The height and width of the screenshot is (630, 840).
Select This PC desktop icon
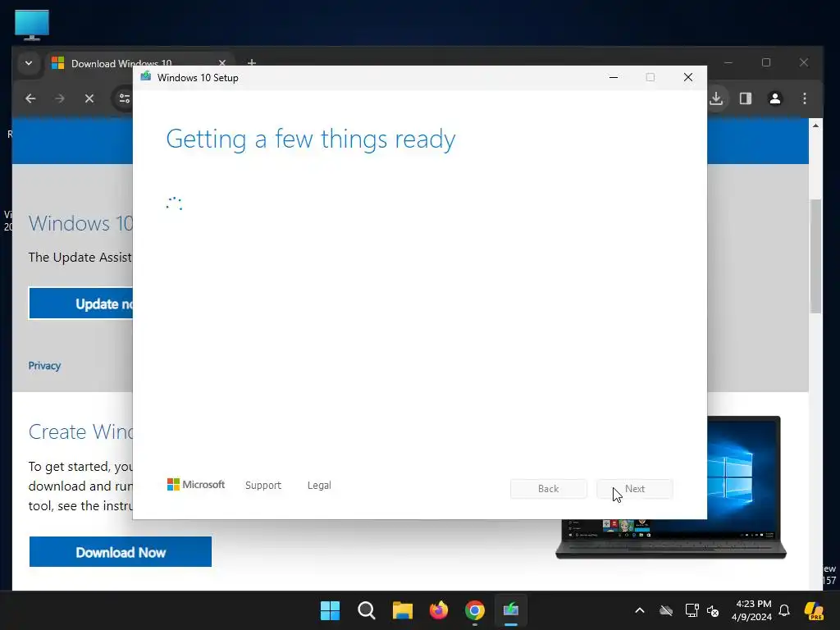32,25
